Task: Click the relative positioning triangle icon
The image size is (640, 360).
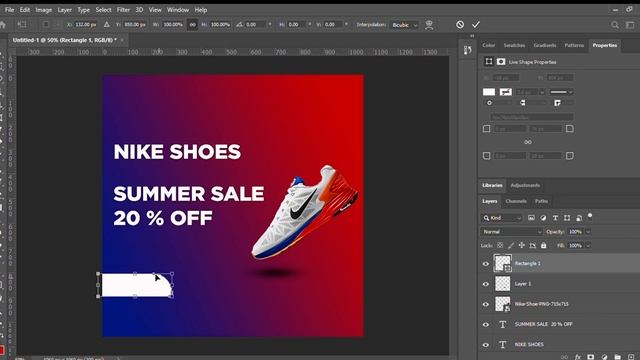Action: 107,24
